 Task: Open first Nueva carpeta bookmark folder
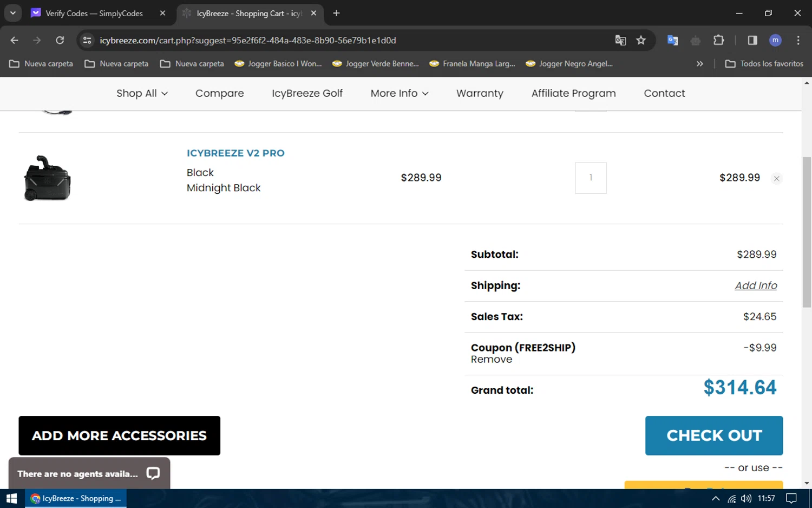(41, 63)
